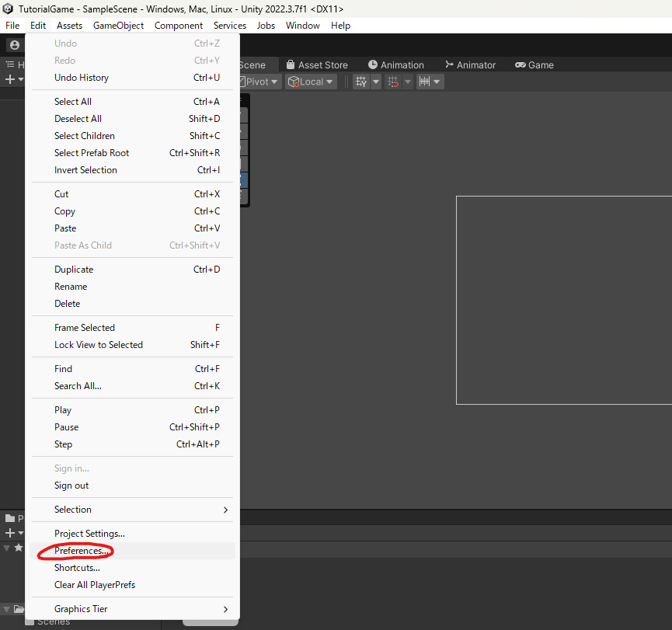672x630 pixels.
Task: Switch to the Asset Store tab
Action: point(317,64)
